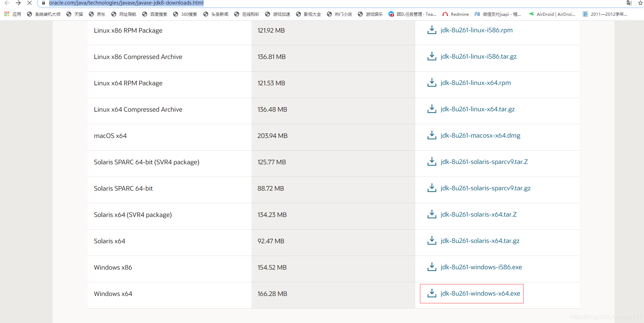Open jdk-8u261-linux-x64.rpm download link
Image resolution: width=644 pixels, height=323 pixels.
tap(476, 83)
